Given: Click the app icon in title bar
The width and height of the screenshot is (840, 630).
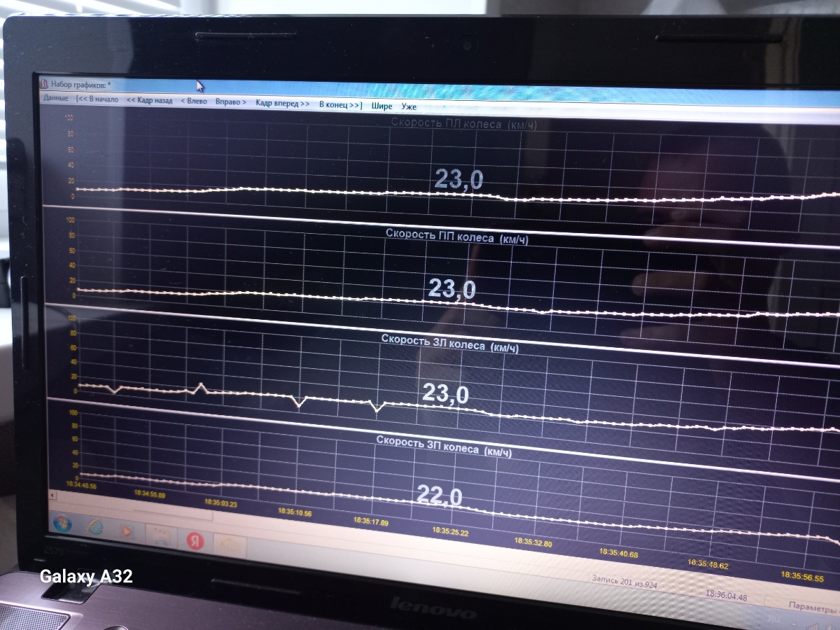Looking at the screenshot, I should 43,84.
